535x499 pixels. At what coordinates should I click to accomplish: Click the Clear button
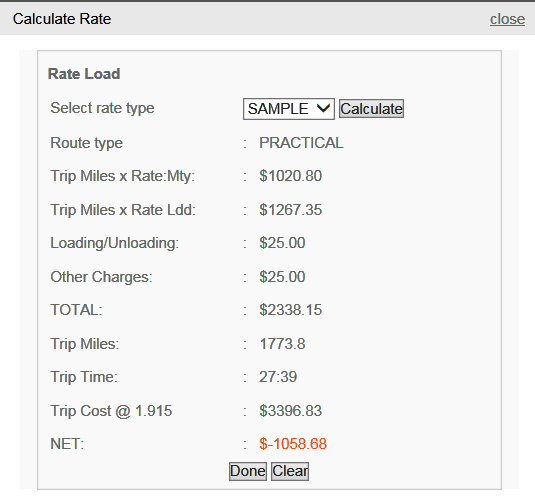[x=290, y=471]
